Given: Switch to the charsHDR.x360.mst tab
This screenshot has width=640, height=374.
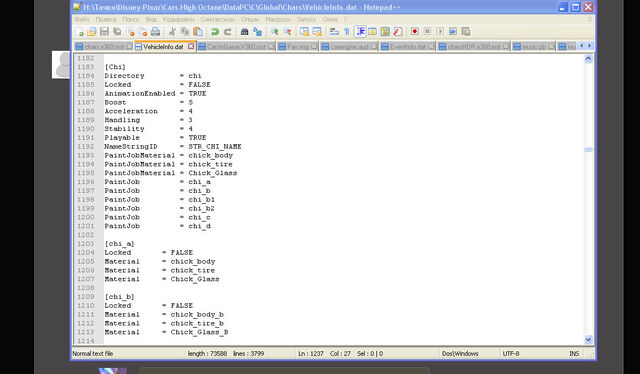Looking at the screenshot, I should pos(473,47).
